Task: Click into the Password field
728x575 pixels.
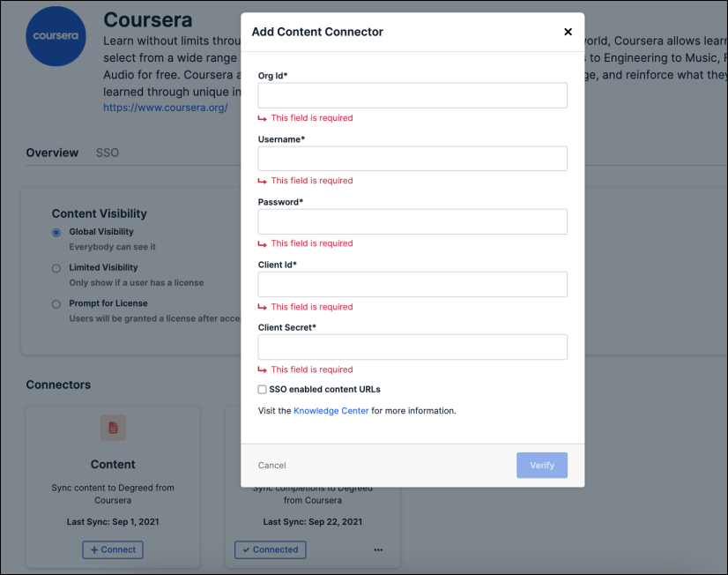Action: tap(412, 221)
